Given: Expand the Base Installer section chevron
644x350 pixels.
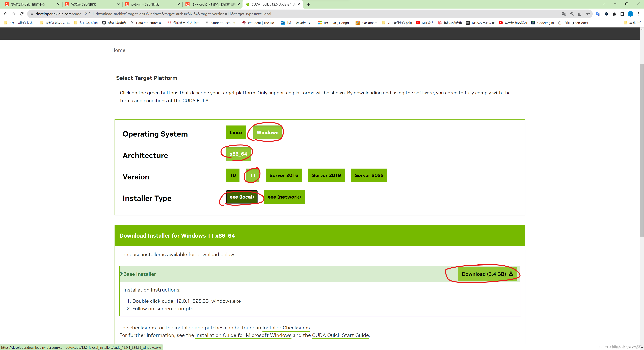Looking at the screenshot, I should tap(121, 274).
